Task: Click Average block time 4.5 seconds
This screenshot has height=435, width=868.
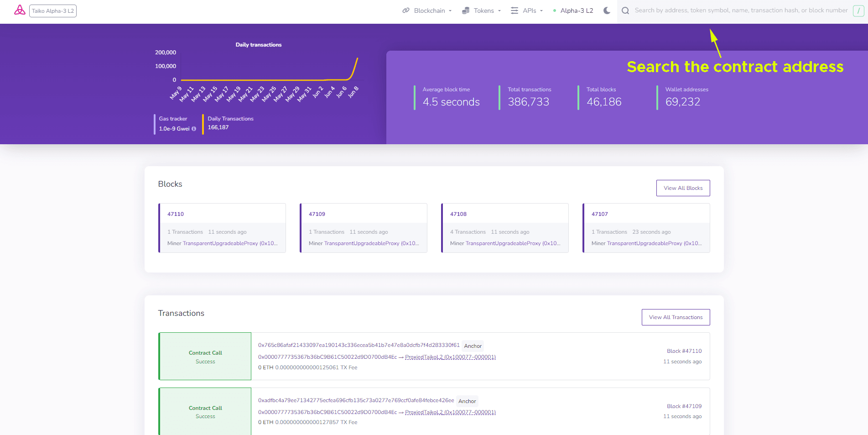Action: (x=451, y=102)
